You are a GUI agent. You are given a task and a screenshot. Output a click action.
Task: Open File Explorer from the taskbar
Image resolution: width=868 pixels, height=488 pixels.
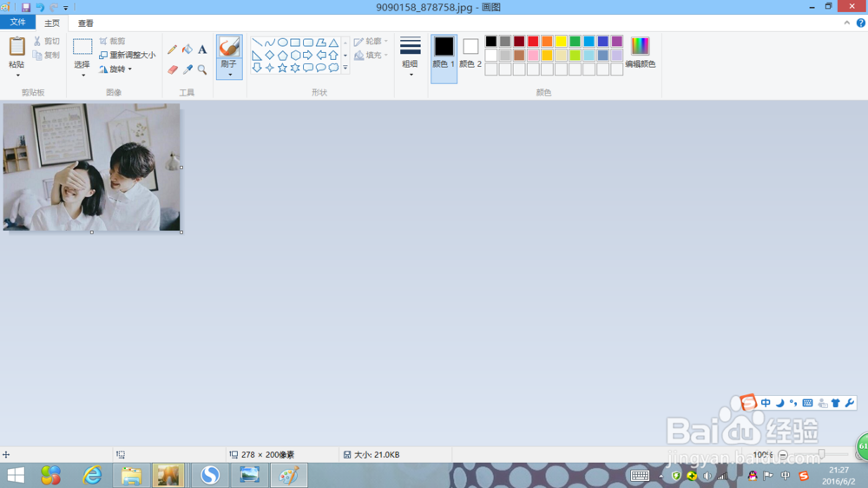tap(131, 475)
